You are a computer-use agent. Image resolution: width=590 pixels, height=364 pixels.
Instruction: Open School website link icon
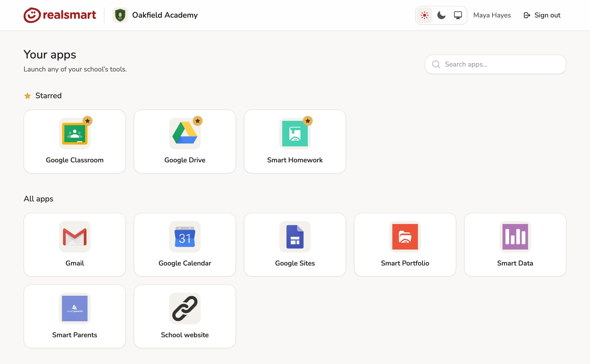[x=185, y=308]
